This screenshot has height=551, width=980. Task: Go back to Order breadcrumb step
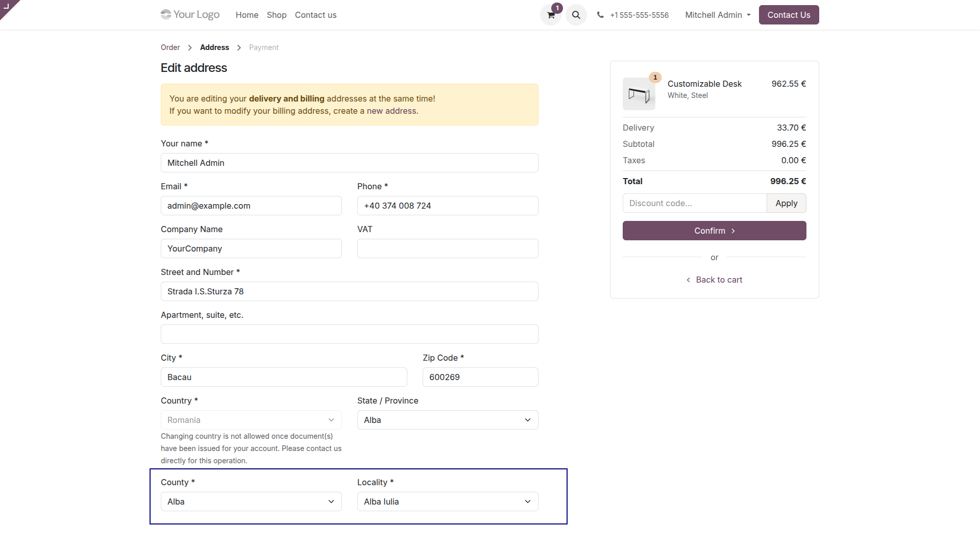click(170, 47)
